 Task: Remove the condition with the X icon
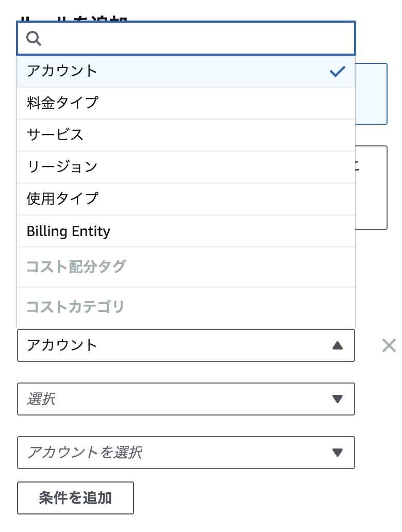click(x=389, y=345)
